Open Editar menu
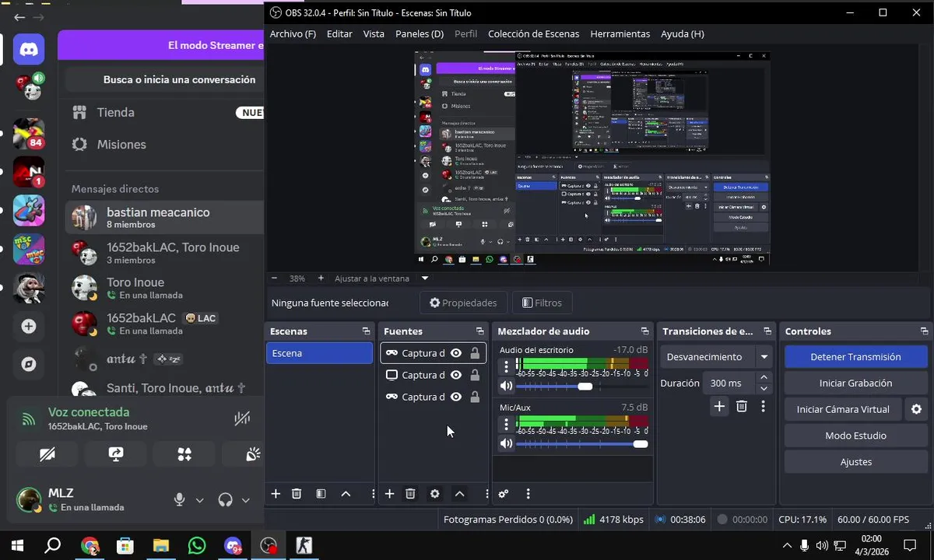 pos(339,34)
